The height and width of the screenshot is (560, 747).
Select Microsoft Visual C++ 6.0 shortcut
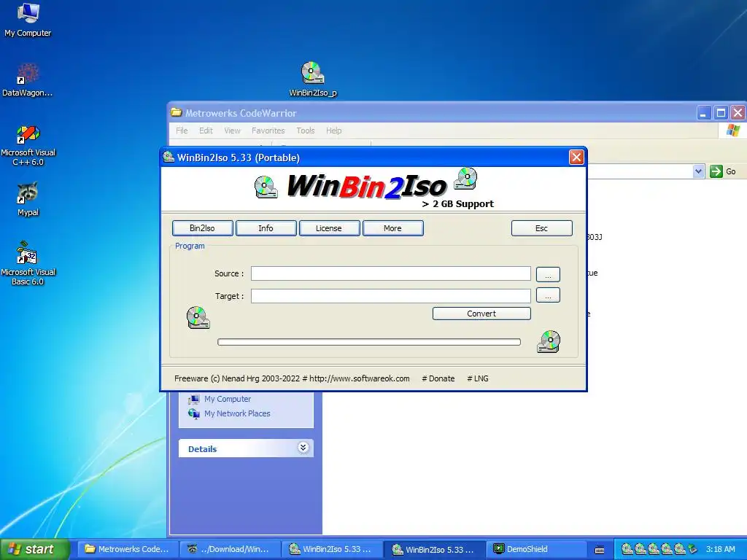[28, 145]
